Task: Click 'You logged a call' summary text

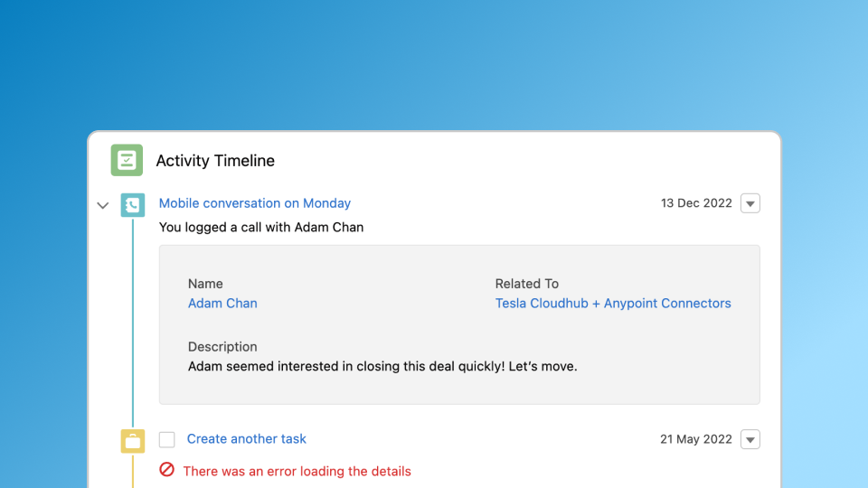Action: (261, 228)
